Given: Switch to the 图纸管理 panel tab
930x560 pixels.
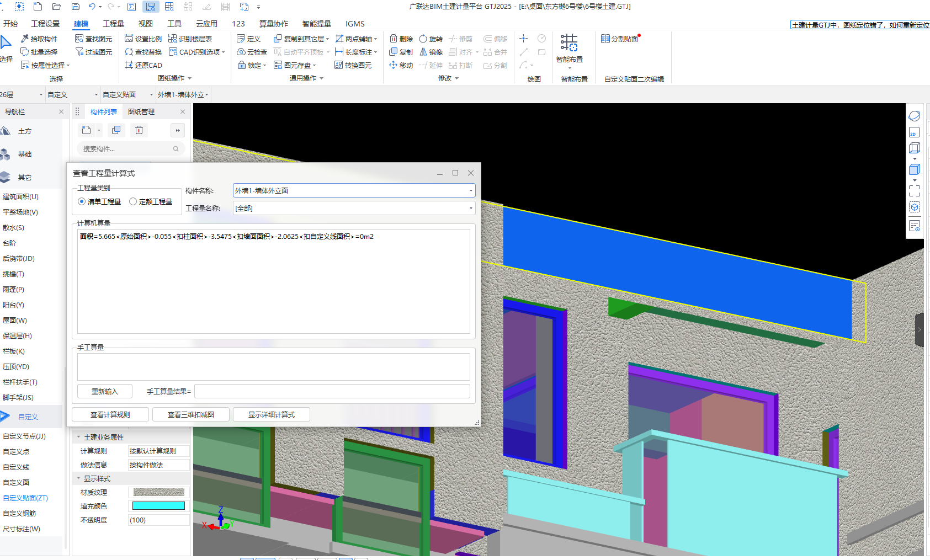Looking at the screenshot, I should [141, 111].
